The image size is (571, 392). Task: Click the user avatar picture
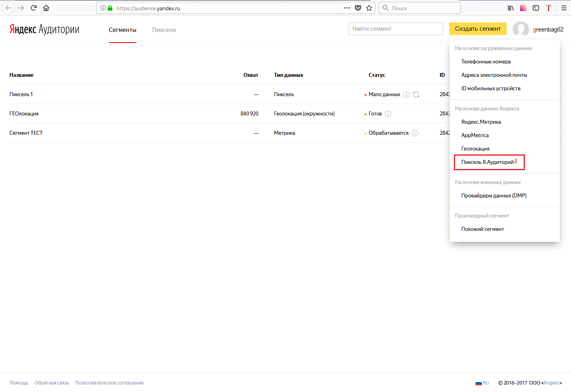coord(521,29)
